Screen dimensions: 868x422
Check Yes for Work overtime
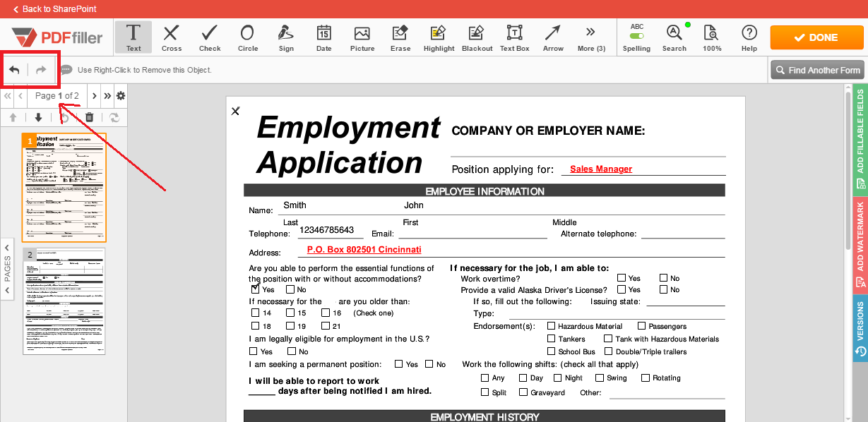pyautogui.click(x=622, y=278)
